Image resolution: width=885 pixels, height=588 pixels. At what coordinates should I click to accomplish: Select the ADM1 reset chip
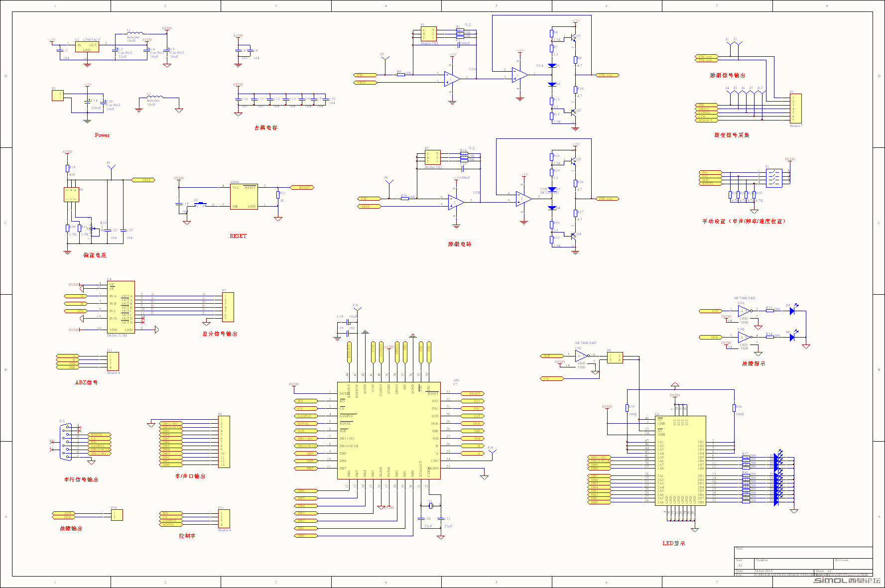click(x=244, y=196)
